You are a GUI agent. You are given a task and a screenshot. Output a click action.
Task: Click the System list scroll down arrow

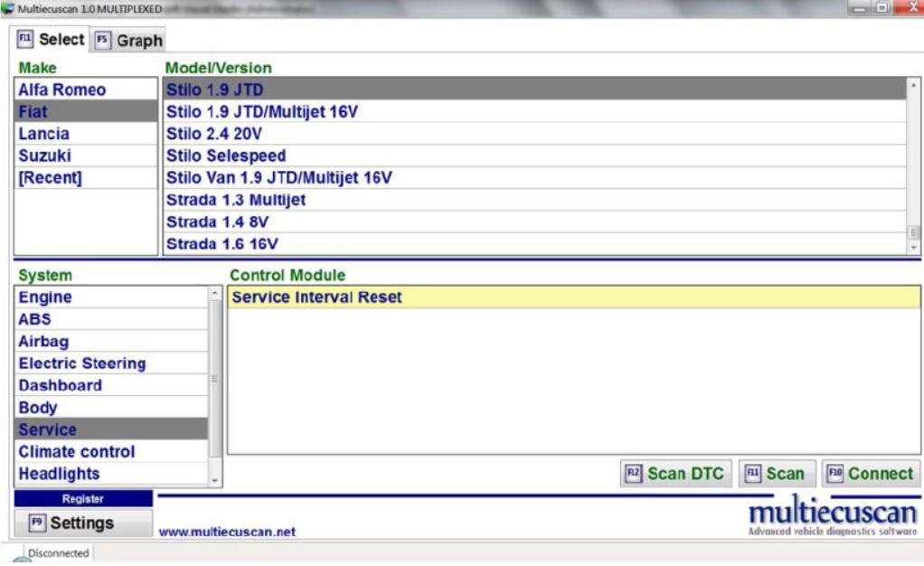point(214,480)
